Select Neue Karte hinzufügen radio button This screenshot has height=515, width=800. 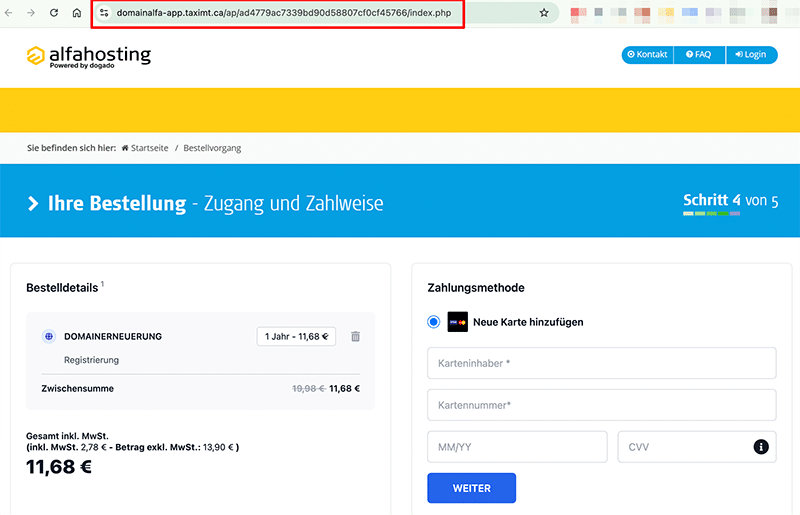434,322
